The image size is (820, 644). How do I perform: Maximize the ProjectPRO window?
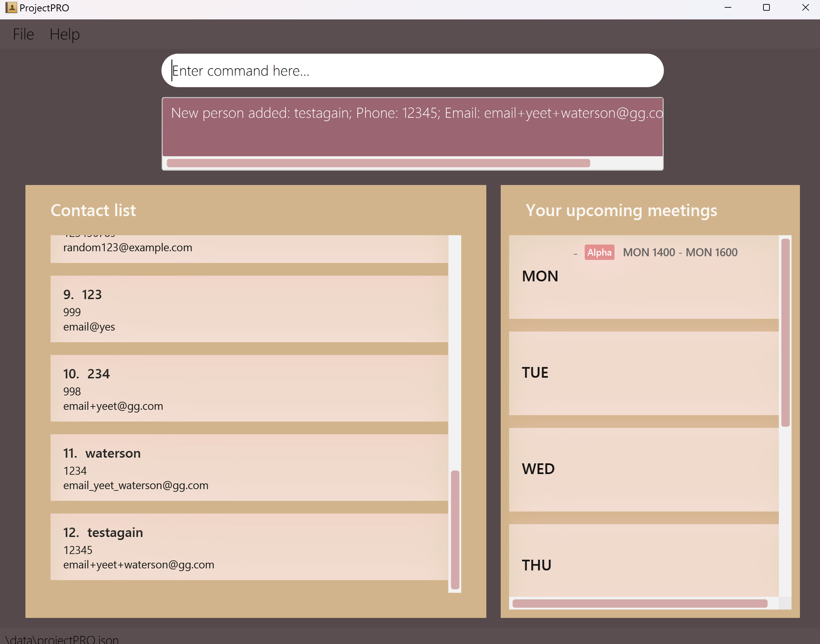(x=766, y=8)
